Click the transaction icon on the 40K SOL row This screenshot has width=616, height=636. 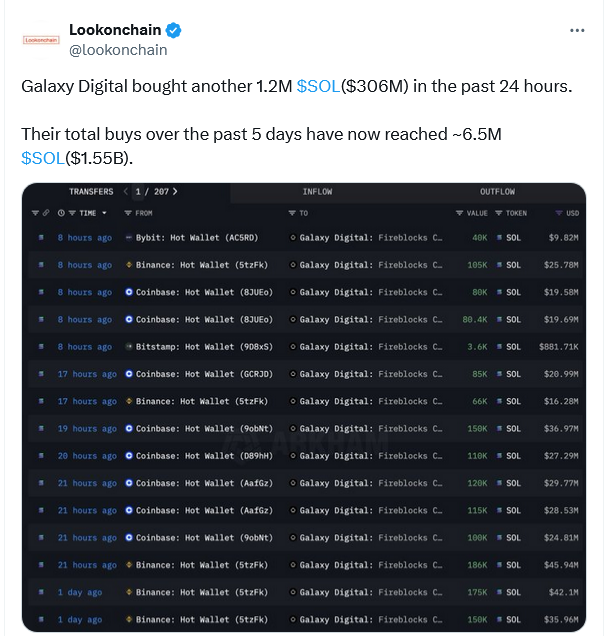tap(41, 238)
